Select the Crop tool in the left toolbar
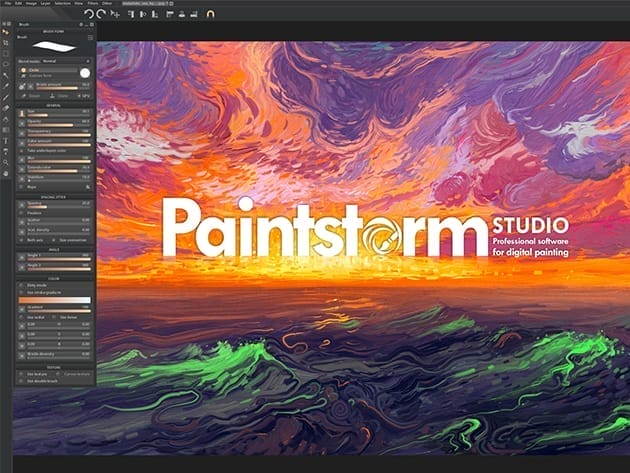Image resolution: width=630 pixels, height=473 pixels. tap(6, 44)
